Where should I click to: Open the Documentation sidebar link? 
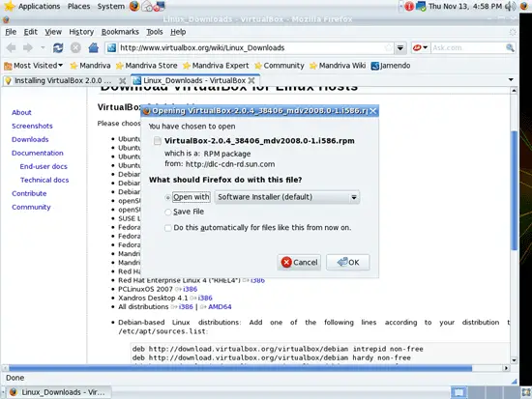pos(38,153)
